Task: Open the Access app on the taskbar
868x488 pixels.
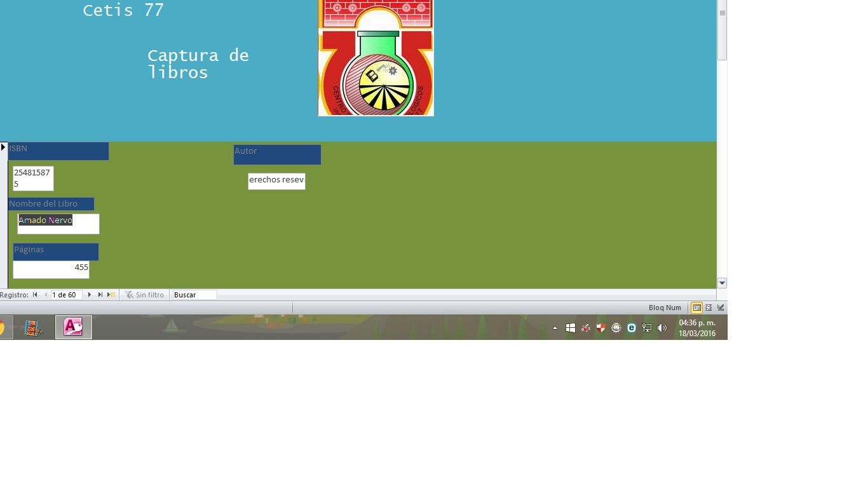Action: tap(74, 327)
